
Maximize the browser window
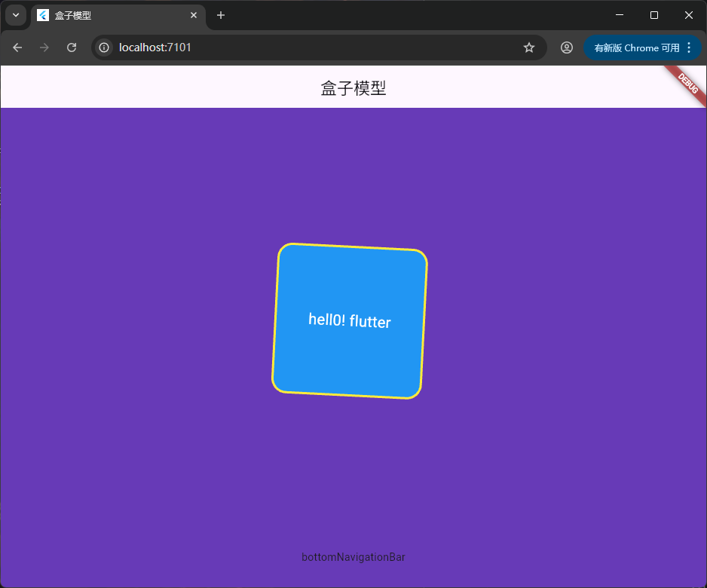click(654, 15)
